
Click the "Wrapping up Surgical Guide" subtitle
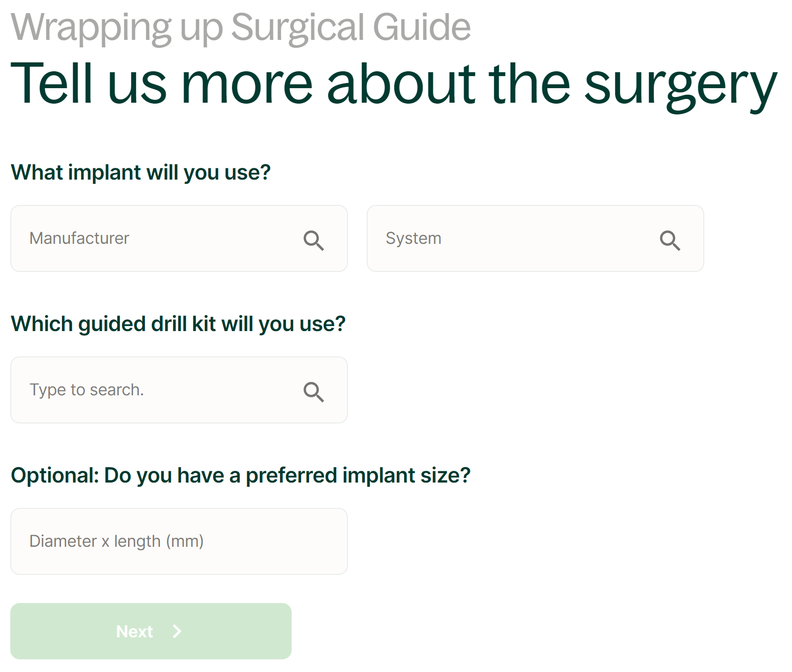[241, 27]
